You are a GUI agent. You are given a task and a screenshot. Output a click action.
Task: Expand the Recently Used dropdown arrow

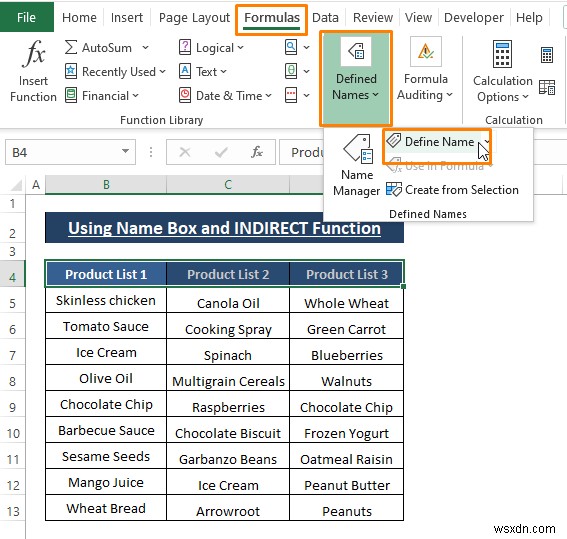pos(162,71)
